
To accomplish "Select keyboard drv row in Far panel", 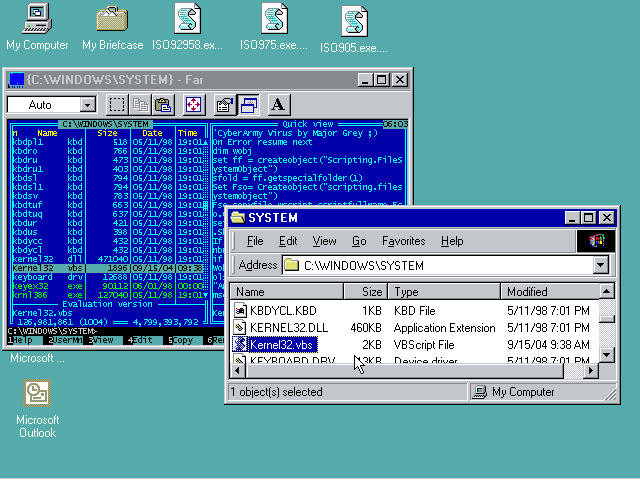I will [x=108, y=277].
